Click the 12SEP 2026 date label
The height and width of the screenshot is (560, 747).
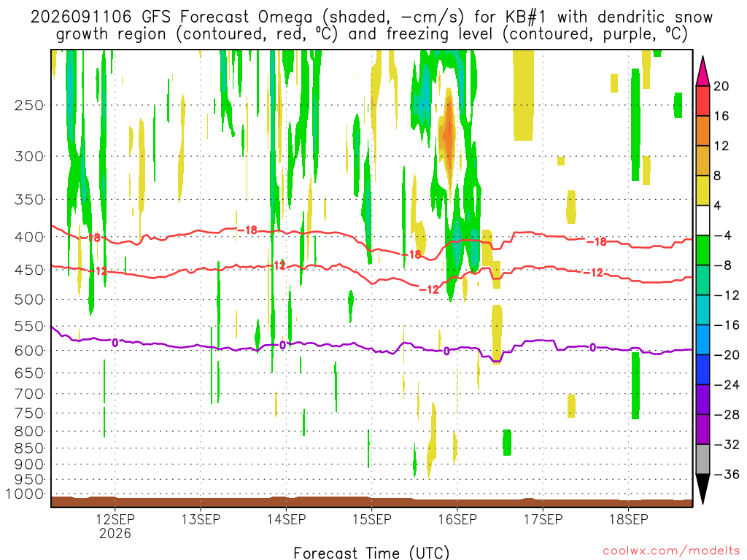115,526
